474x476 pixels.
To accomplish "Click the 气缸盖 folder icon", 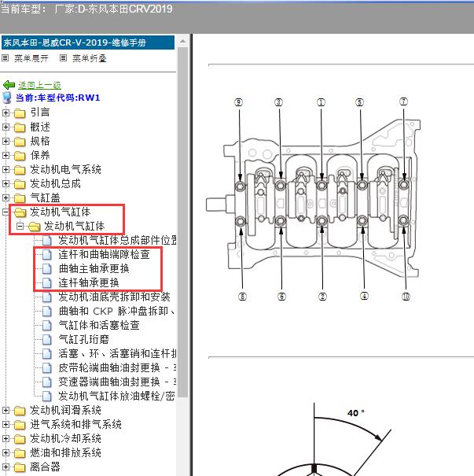I will pos(20,198).
